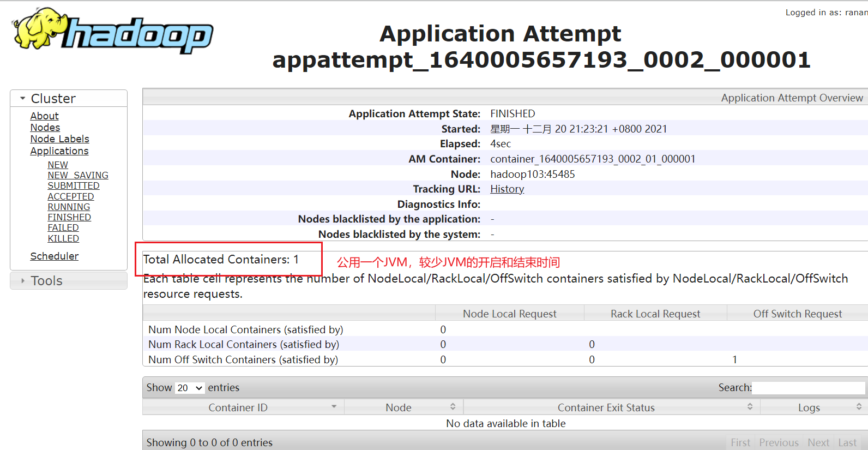Click the Node Local Request column header
The width and height of the screenshot is (868, 450).
pyautogui.click(x=510, y=314)
